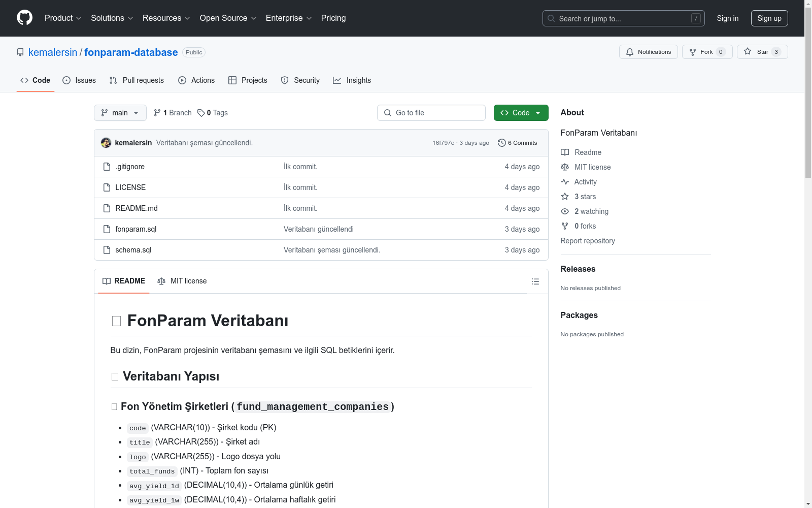
Task: Open the Projects tab
Action: coord(248,80)
